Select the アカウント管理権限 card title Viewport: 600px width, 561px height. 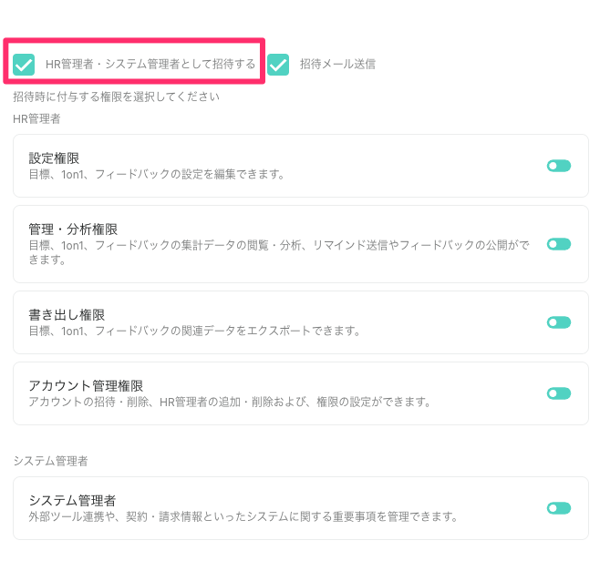click(x=86, y=385)
